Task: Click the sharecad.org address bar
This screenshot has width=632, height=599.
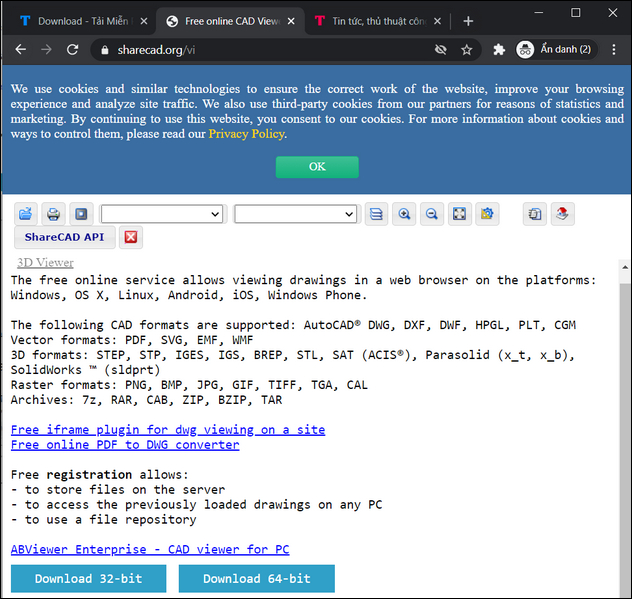Action: 260,49
